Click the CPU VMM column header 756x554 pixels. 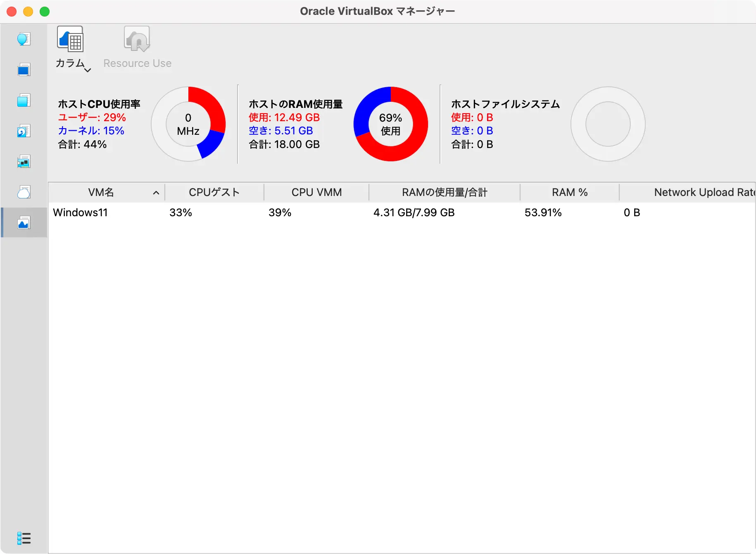click(316, 192)
